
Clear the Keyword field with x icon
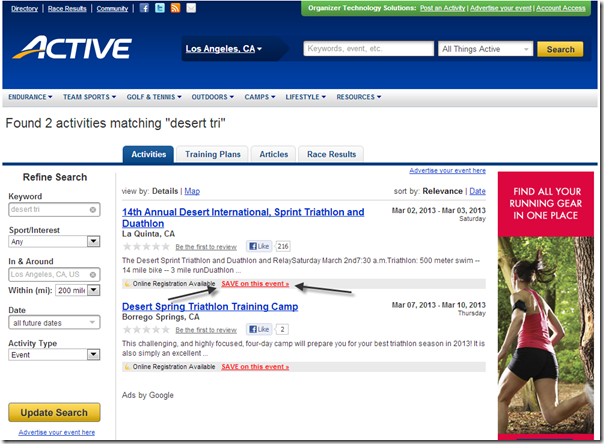point(93,210)
